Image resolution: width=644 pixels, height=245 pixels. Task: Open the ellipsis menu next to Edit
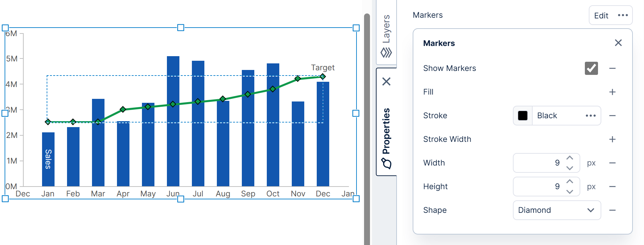coord(623,15)
